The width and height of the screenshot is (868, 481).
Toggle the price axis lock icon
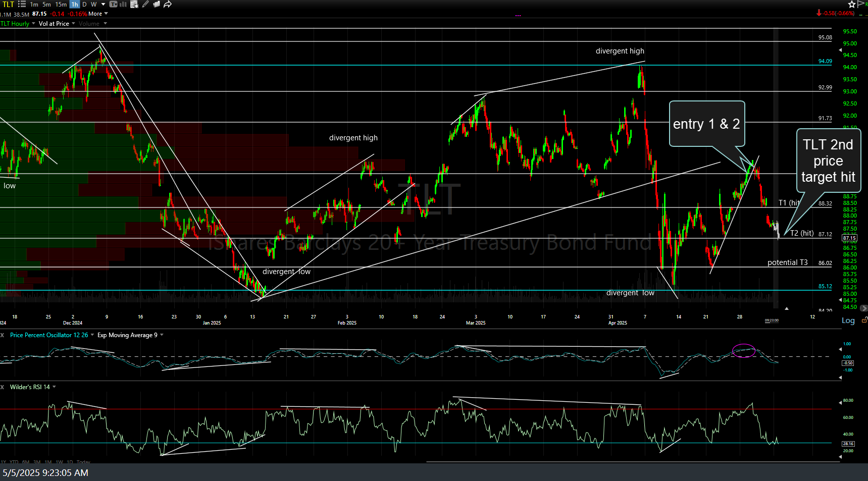click(864, 320)
